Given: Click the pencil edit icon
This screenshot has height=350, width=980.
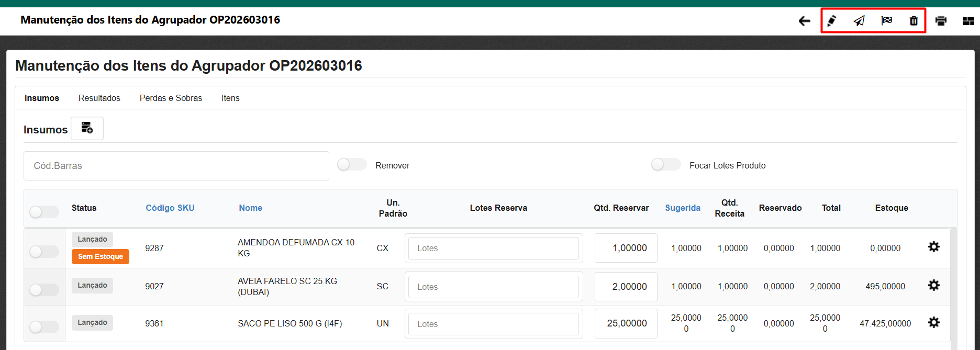Looking at the screenshot, I should [x=831, y=21].
